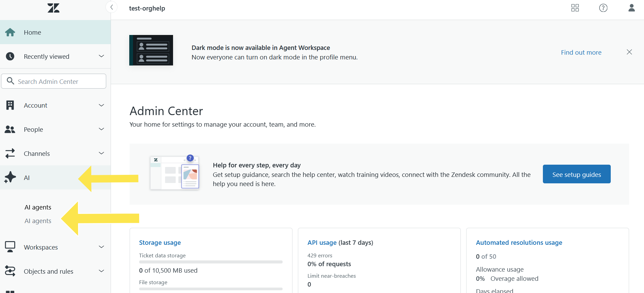This screenshot has height=293, width=644.
Task: Click the Objects and rules icon
Action: 10,271
